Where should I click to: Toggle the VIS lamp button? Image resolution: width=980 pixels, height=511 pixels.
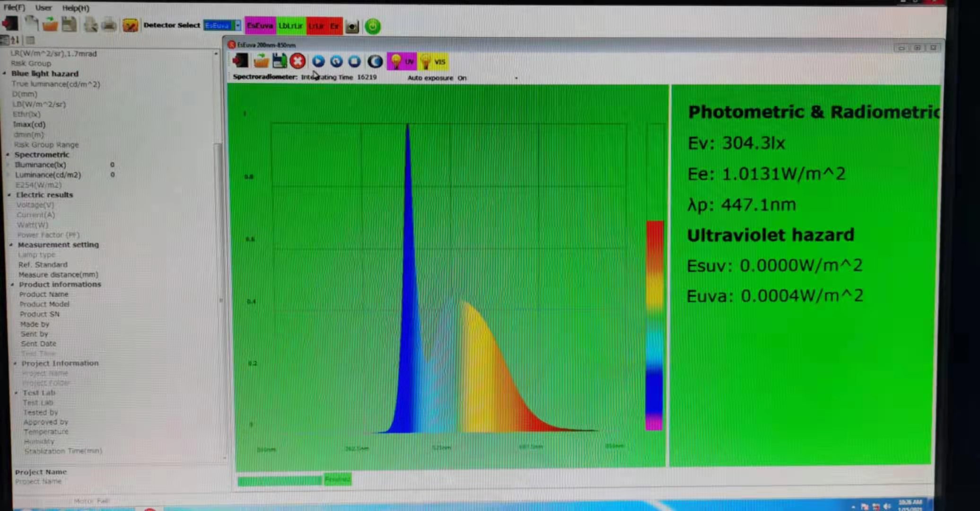[x=433, y=62]
